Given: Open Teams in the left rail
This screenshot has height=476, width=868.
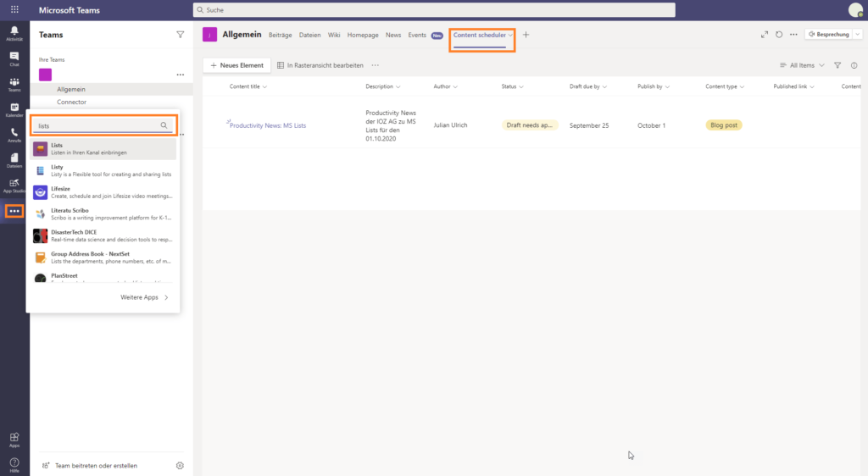Looking at the screenshot, I should coord(14,84).
